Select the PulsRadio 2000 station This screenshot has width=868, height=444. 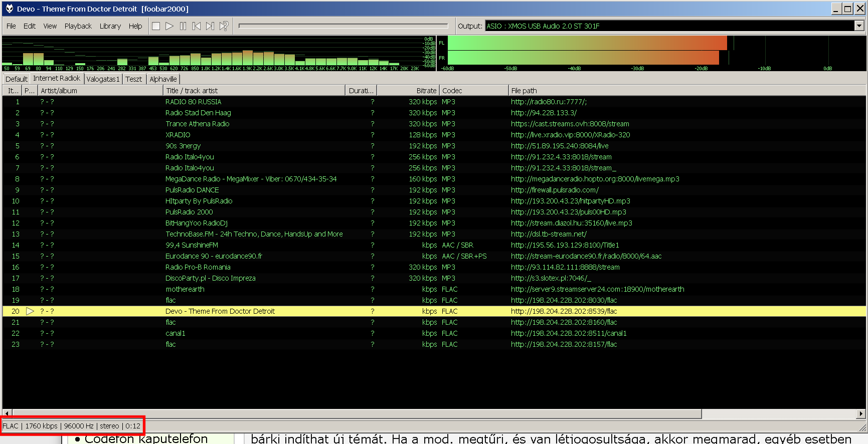coord(434,212)
